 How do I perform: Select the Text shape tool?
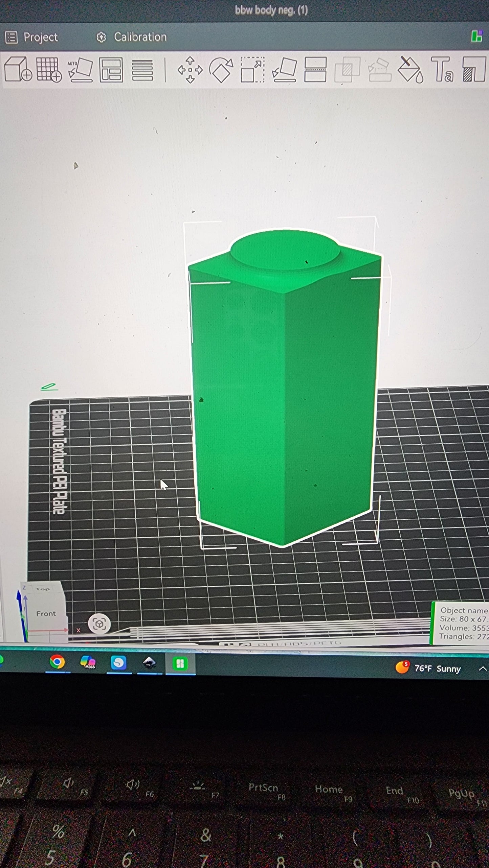pyautogui.click(x=442, y=70)
